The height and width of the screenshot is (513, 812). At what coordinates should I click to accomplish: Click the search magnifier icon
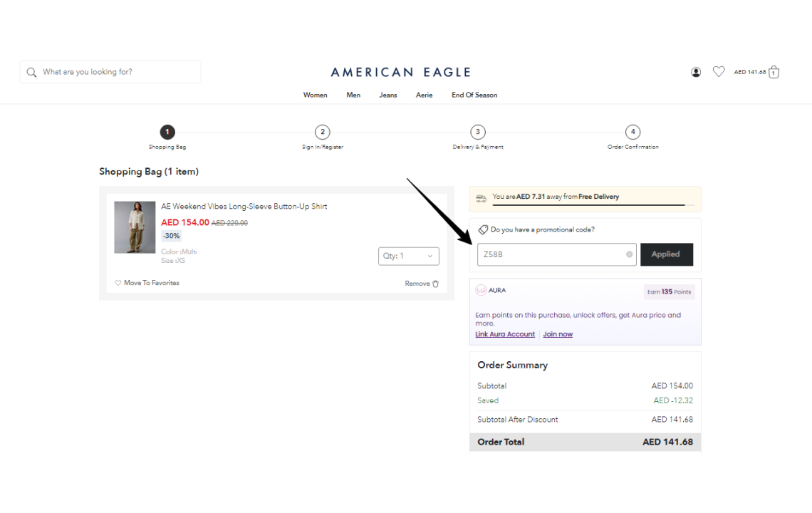point(31,72)
